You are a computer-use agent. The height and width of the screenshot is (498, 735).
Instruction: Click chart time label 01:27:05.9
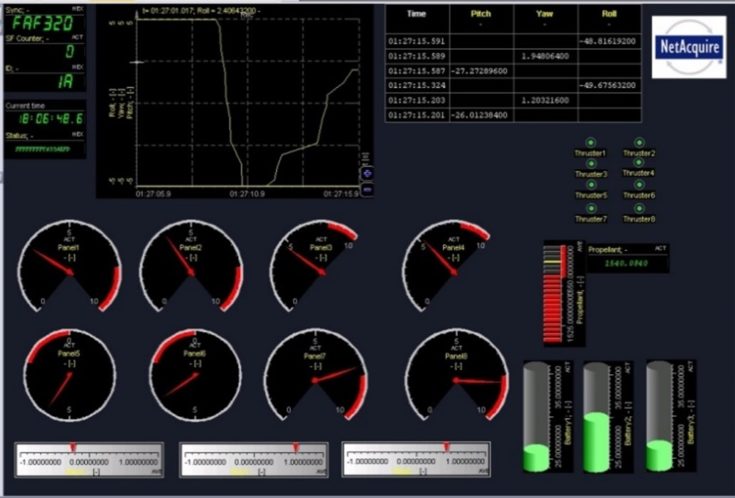tap(153, 193)
